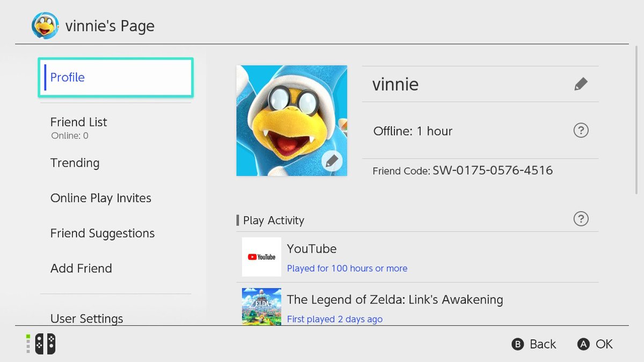Click 'Online: 0' under Friend List
Image resolution: width=644 pixels, height=362 pixels.
coord(70,136)
